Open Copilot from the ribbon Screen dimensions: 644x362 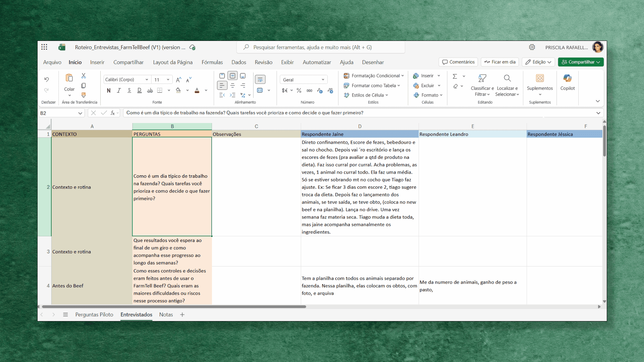[568, 82]
